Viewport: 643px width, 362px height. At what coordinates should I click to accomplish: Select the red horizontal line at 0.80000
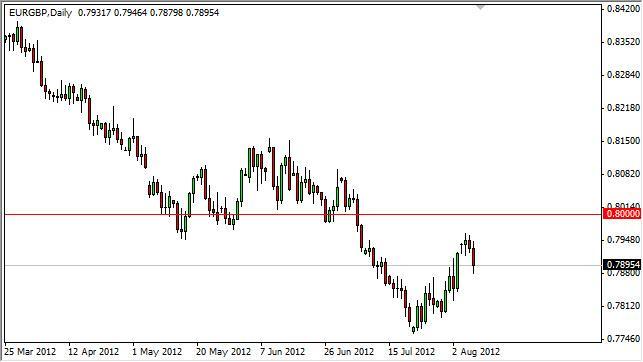click(x=303, y=214)
